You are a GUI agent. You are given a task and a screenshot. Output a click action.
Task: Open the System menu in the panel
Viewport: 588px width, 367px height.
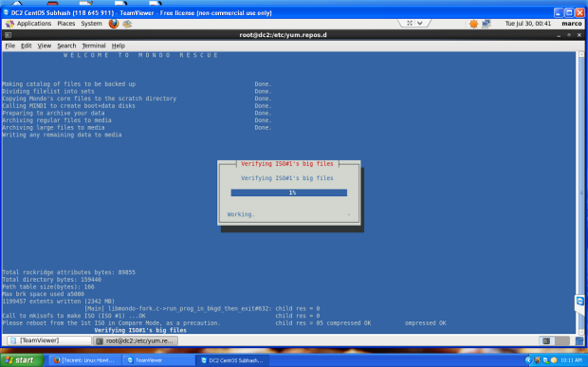pyautogui.click(x=91, y=24)
